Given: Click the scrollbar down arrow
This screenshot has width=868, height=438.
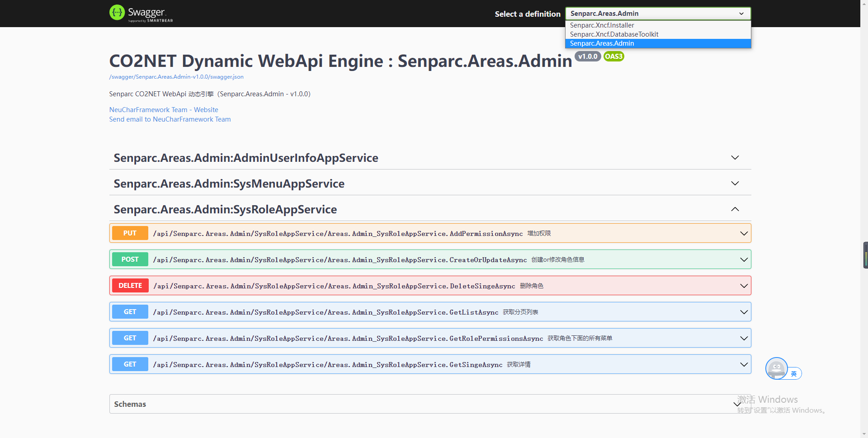Looking at the screenshot, I should point(864,434).
